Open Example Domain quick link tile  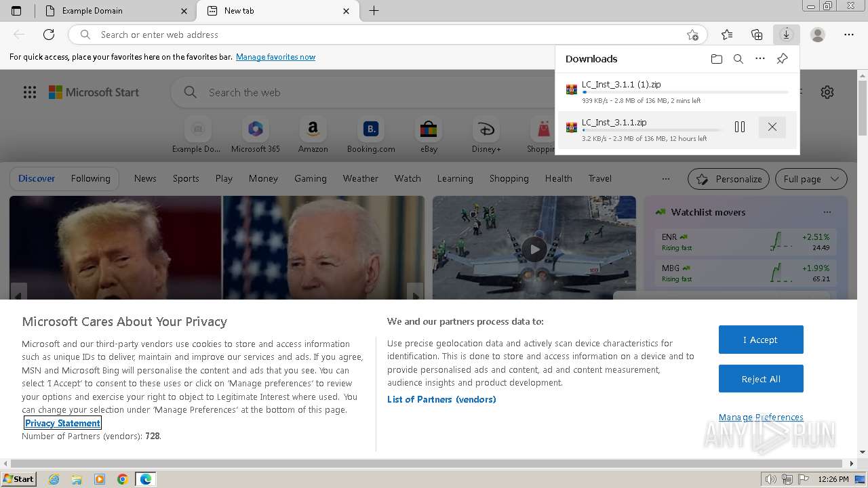pos(197,136)
